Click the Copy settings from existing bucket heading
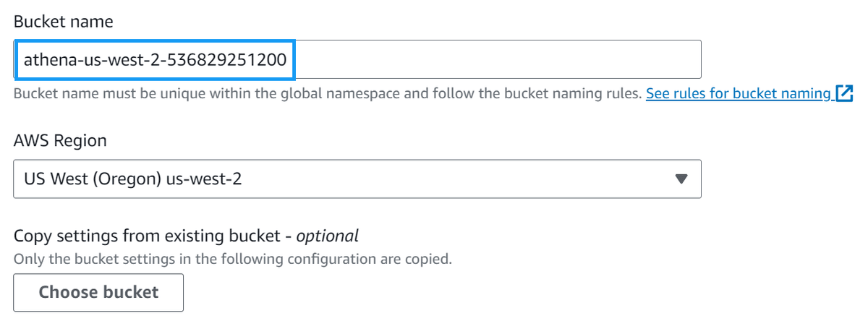The height and width of the screenshot is (321, 868). (145, 236)
